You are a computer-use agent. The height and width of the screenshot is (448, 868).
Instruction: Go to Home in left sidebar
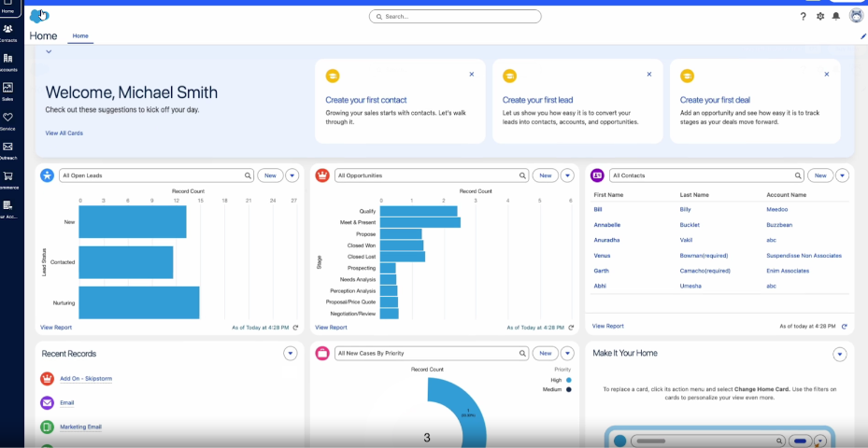pos(8,7)
